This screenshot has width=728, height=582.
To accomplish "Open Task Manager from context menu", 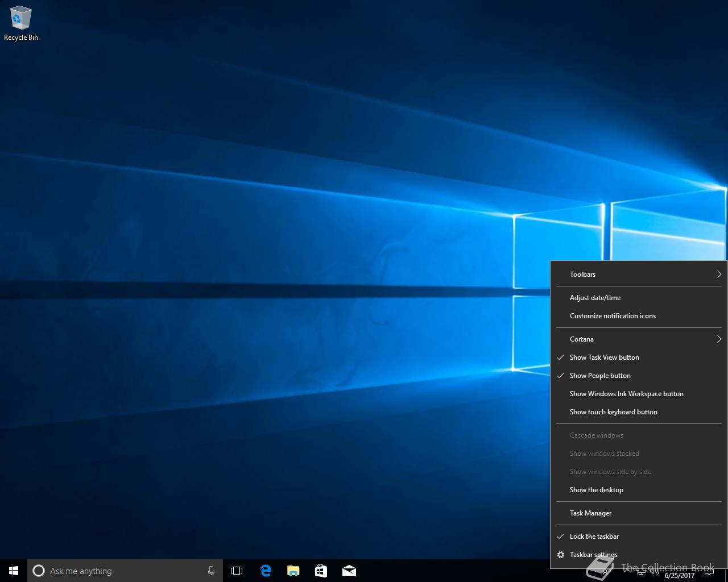I will 590,513.
